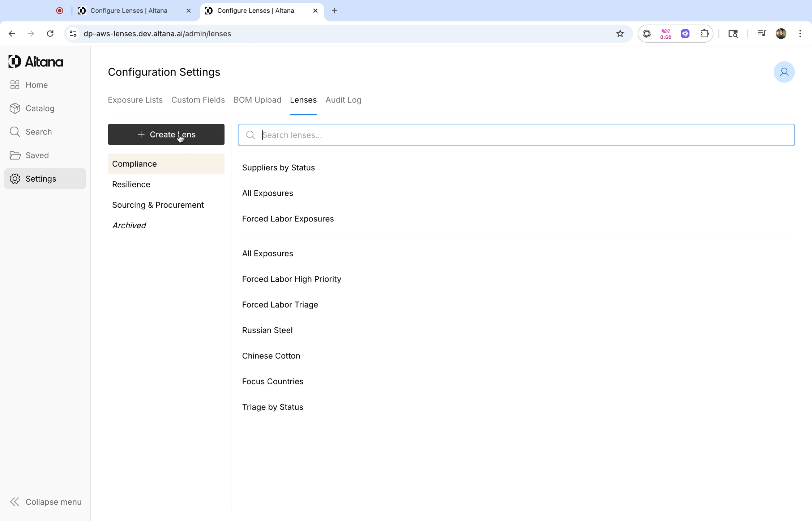Bookmark this page with star icon
The height and width of the screenshot is (521, 812).
[x=620, y=34]
